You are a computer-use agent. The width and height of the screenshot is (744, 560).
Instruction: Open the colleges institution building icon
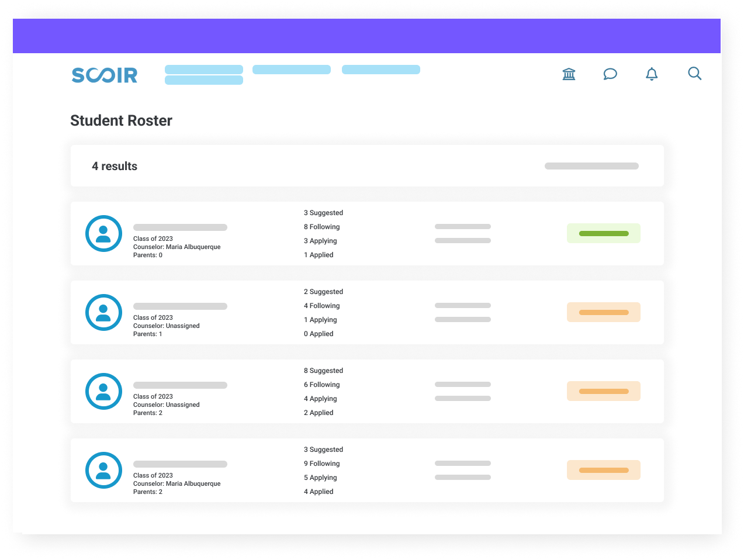[569, 74]
